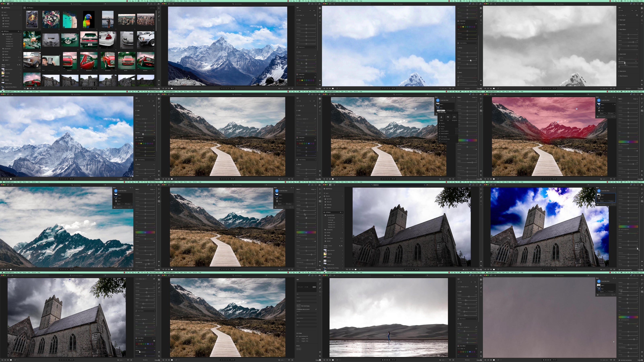Clear the church search field with X icon
This screenshot has height=362, width=644.
(424, 185)
